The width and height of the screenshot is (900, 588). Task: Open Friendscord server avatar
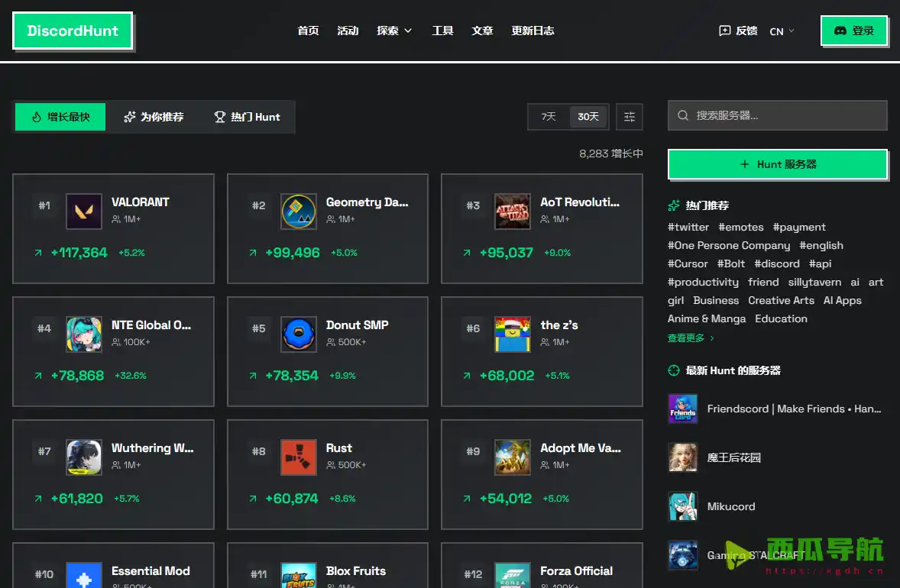pyautogui.click(x=682, y=409)
